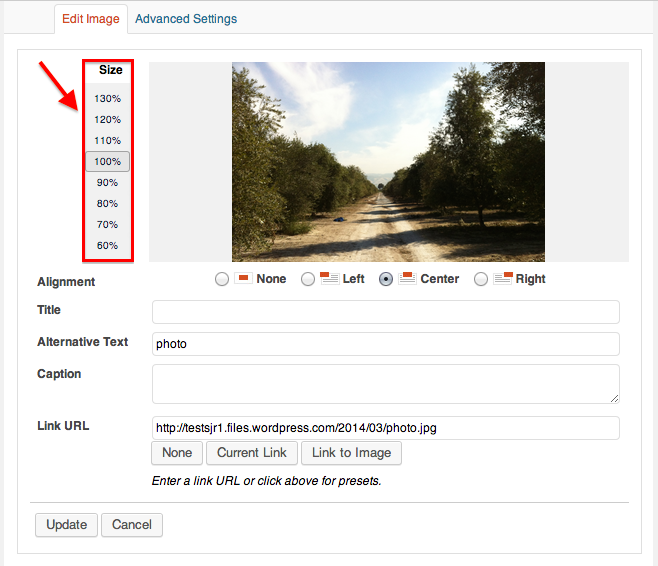The width and height of the screenshot is (658, 566).
Task: Set image size to 100%
Action: pos(107,162)
